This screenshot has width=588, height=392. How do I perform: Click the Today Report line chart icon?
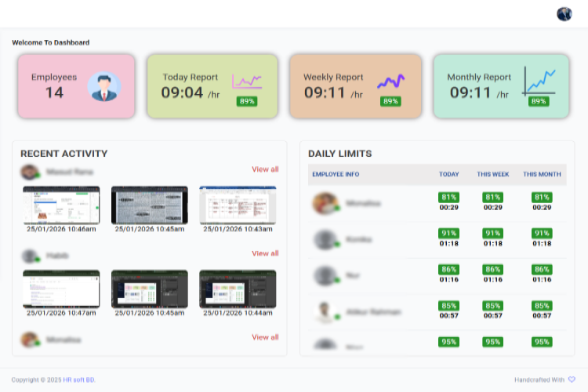tap(246, 81)
